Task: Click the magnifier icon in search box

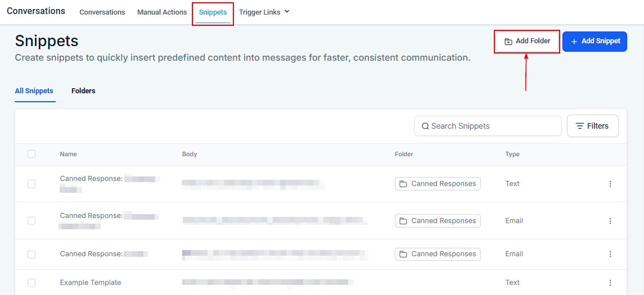Action: [425, 126]
